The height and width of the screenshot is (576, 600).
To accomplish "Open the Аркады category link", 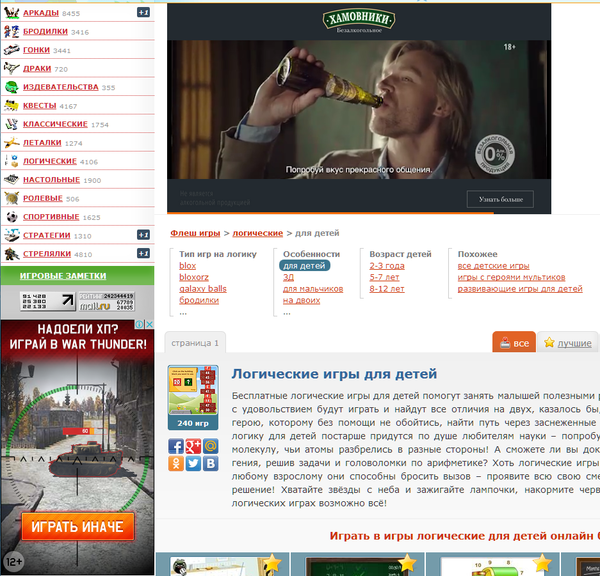I will [x=41, y=13].
